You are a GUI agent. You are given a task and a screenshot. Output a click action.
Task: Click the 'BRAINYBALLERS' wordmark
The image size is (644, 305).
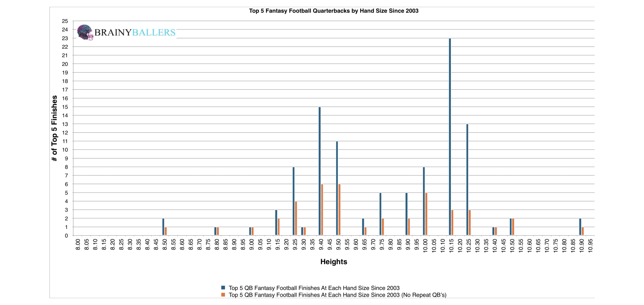point(135,32)
